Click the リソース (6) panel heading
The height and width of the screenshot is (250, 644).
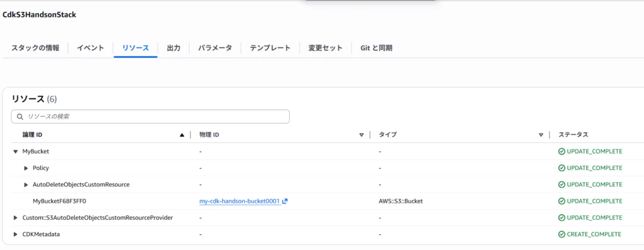(34, 99)
